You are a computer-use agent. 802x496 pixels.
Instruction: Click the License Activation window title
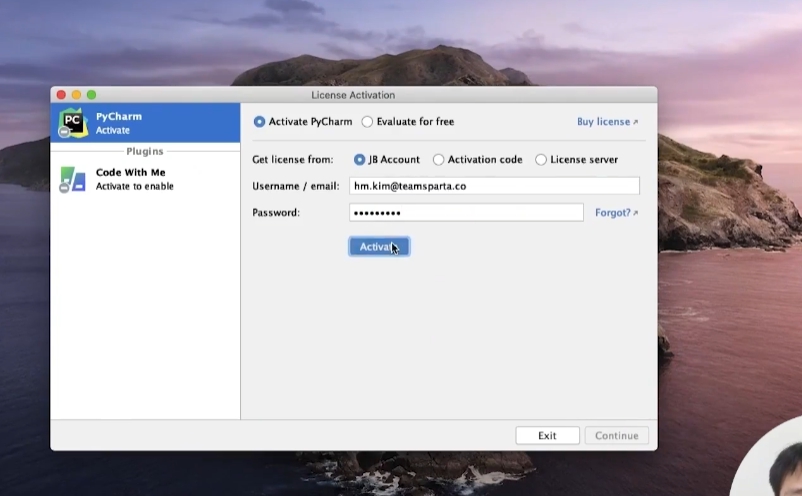[353, 95]
